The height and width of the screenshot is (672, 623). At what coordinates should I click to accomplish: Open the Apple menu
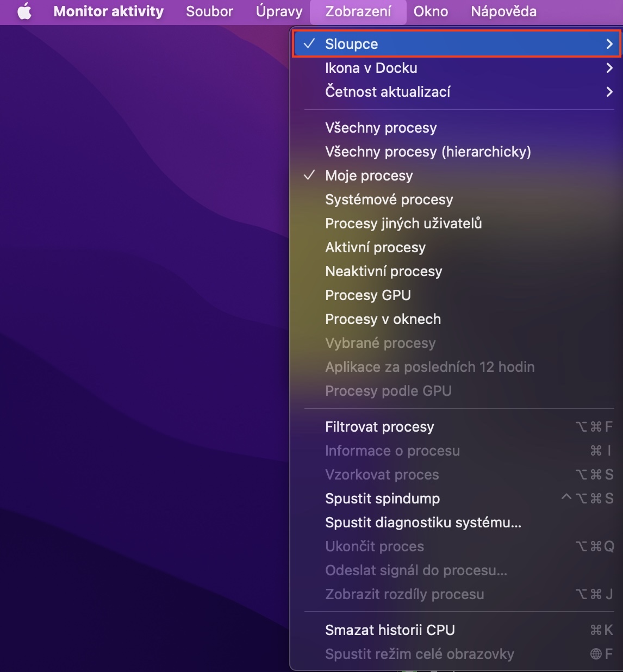coord(24,11)
